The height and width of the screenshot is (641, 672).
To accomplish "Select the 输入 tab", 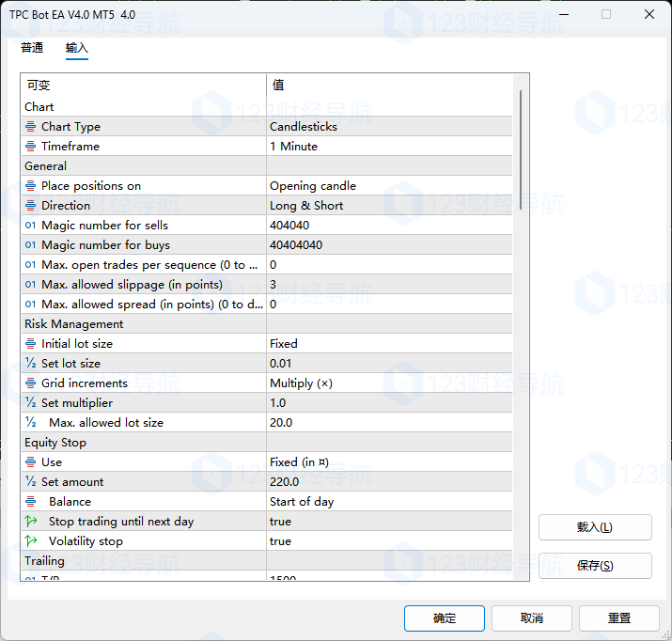I will tap(77, 48).
